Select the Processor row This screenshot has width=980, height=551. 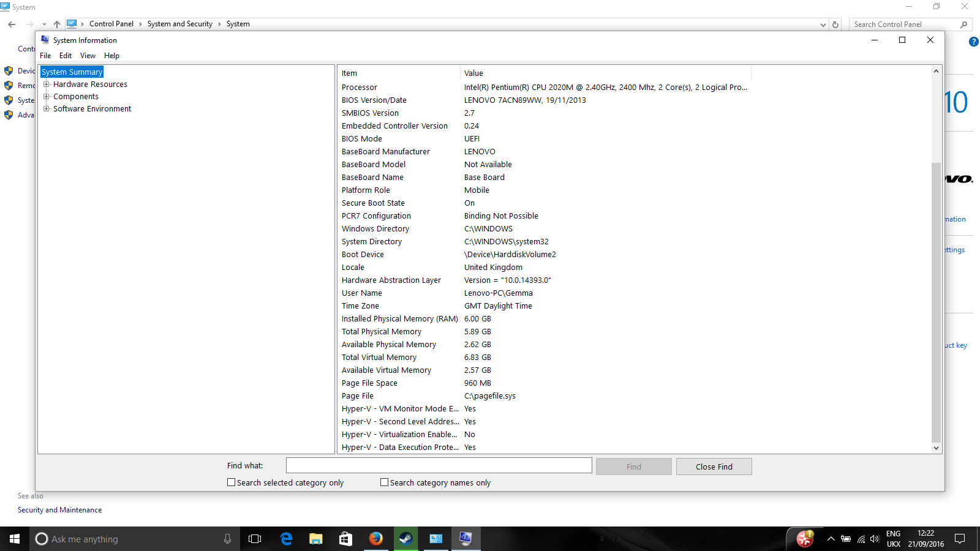tap(545, 88)
